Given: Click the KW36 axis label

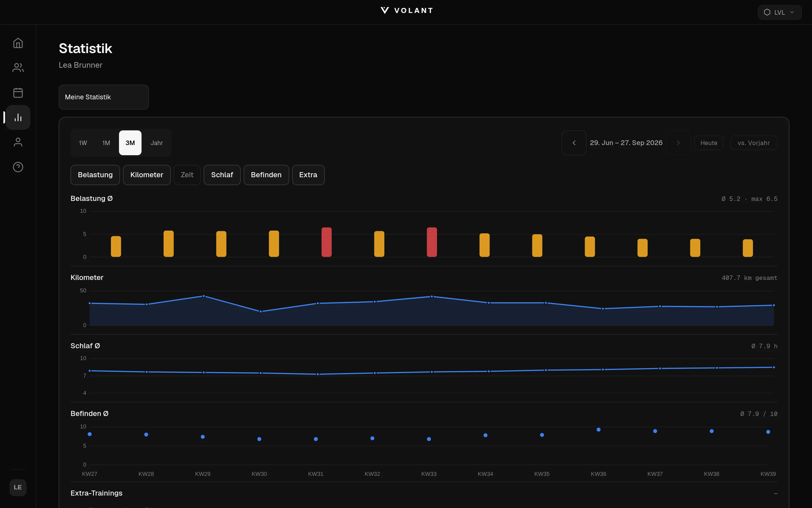Looking at the screenshot, I should (598, 474).
